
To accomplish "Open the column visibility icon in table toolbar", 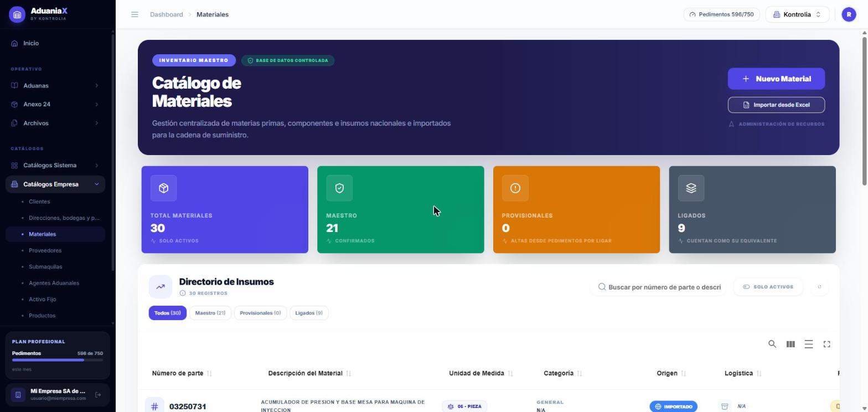I will click(790, 344).
